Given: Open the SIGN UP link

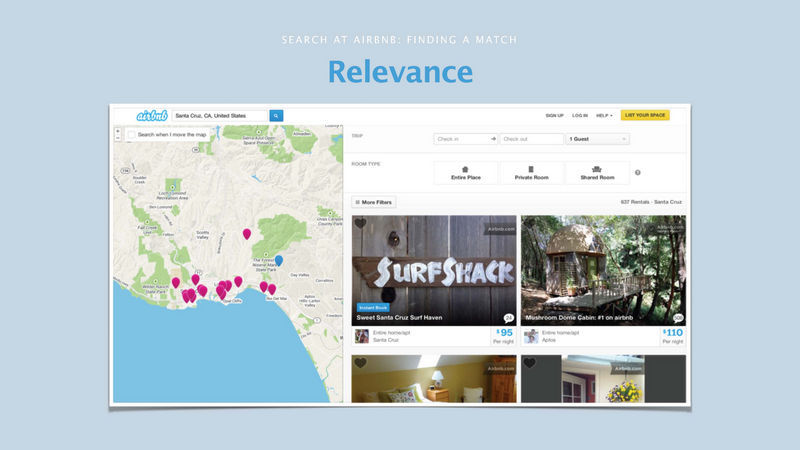Looking at the screenshot, I should [555, 115].
